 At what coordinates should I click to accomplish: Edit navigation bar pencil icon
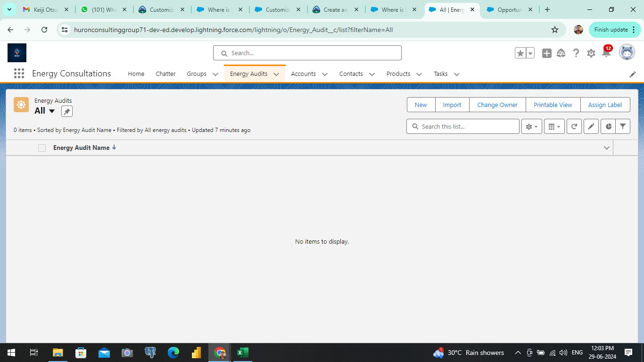(633, 74)
